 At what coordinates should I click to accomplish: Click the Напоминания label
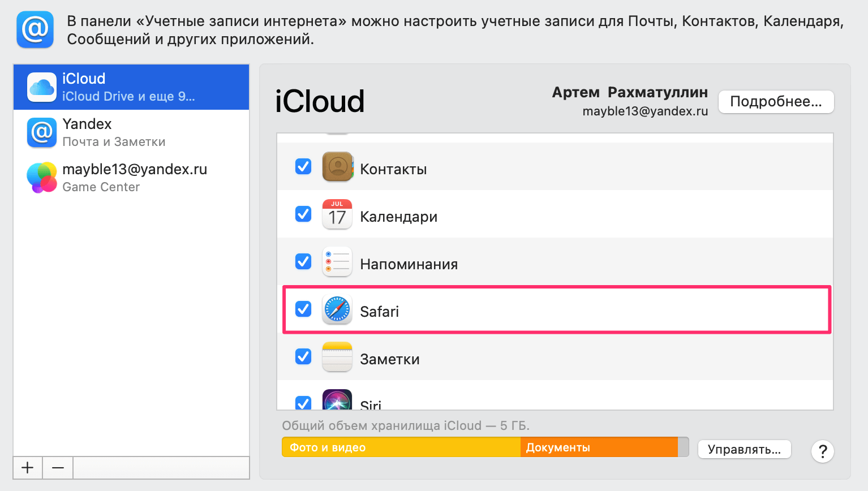coord(409,264)
